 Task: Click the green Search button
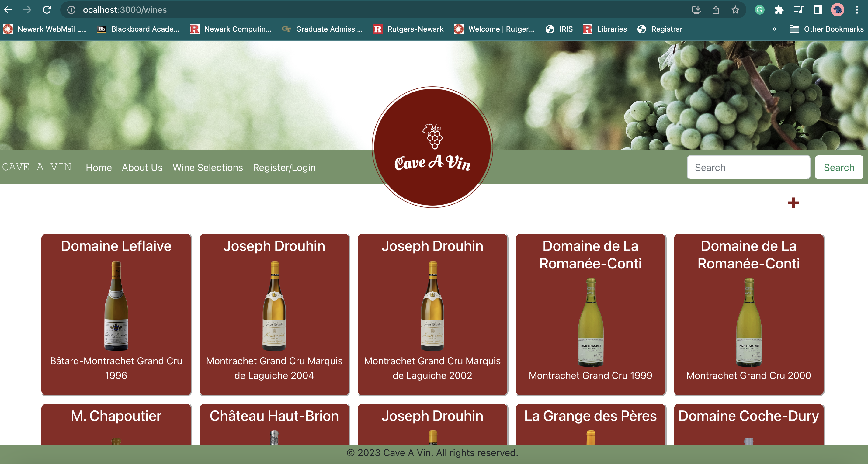pyautogui.click(x=839, y=167)
